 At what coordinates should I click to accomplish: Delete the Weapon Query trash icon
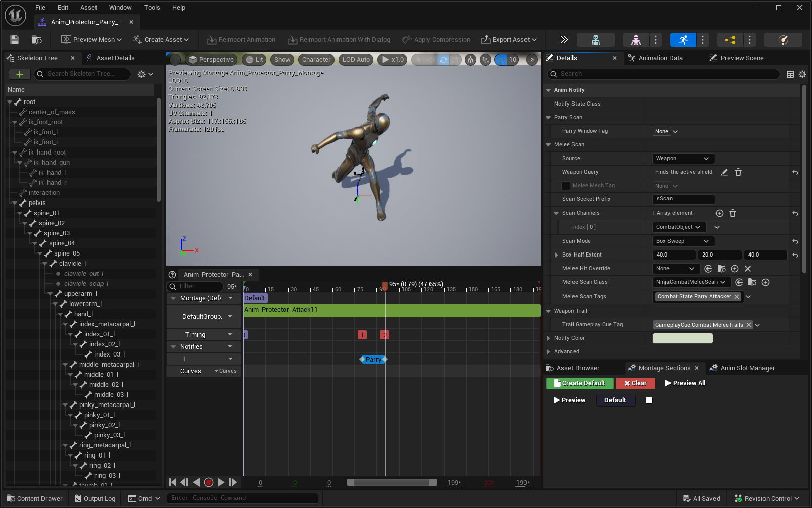(x=738, y=172)
